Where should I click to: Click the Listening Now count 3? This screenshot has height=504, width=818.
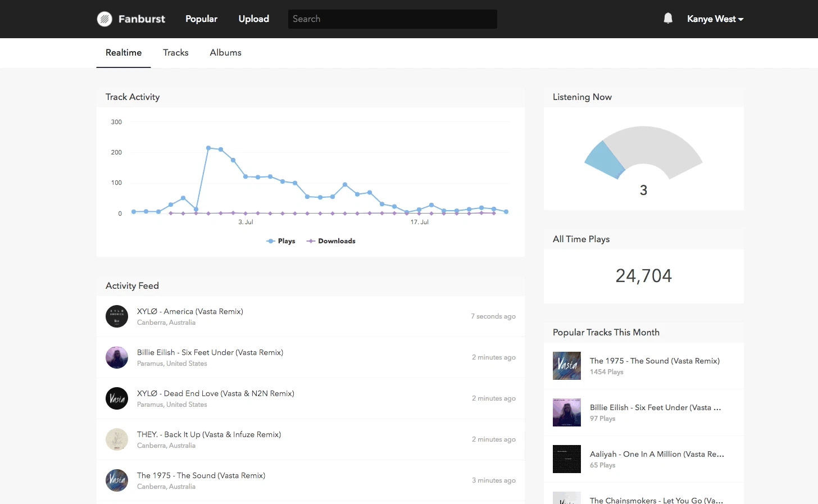click(x=644, y=190)
